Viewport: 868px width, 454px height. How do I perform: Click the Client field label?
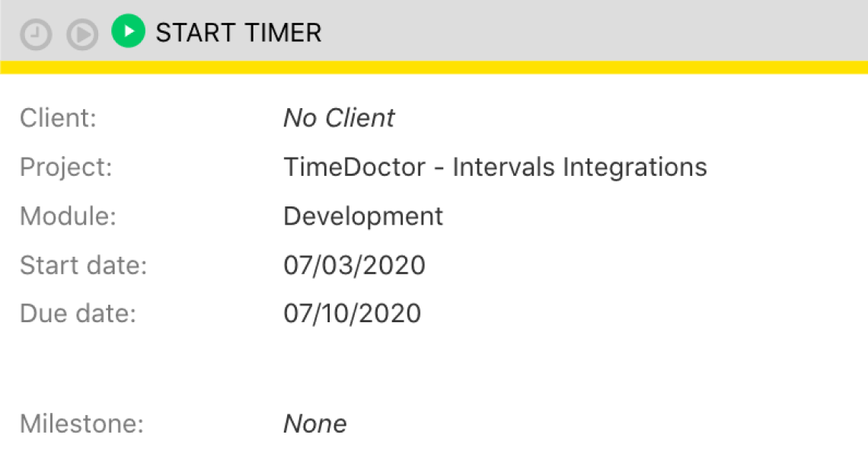click(x=58, y=118)
